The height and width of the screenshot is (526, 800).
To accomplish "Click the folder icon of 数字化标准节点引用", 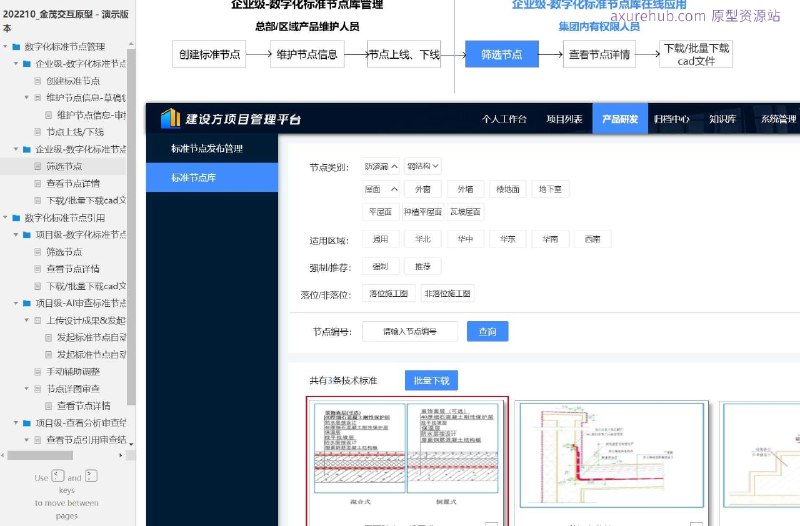I will tap(16, 218).
